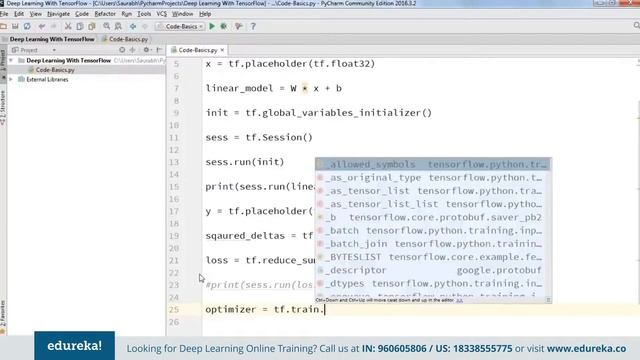
Task: Expand the External Libraries node
Action: tap(11, 80)
